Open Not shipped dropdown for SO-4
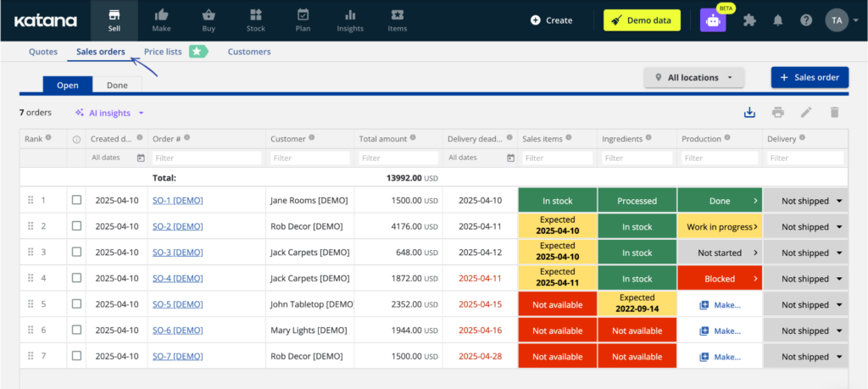The height and width of the screenshot is (389, 868). pos(805,279)
